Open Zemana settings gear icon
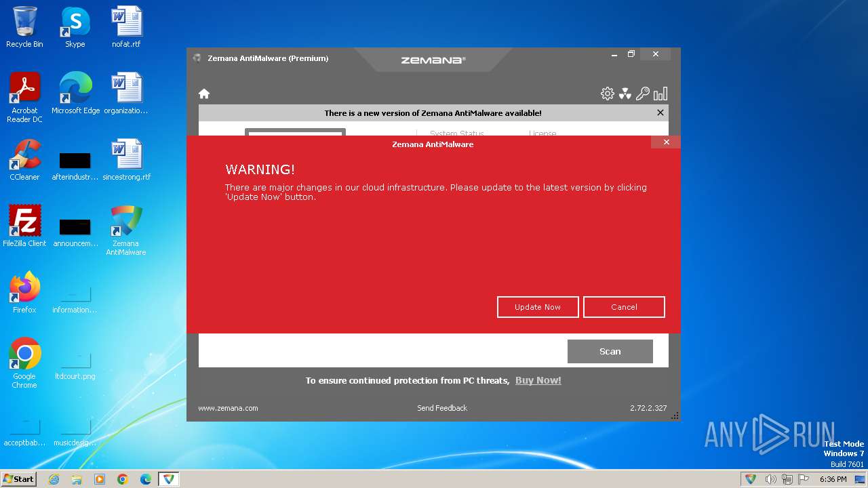This screenshot has height=488, width=868. (x=608, y=94)
